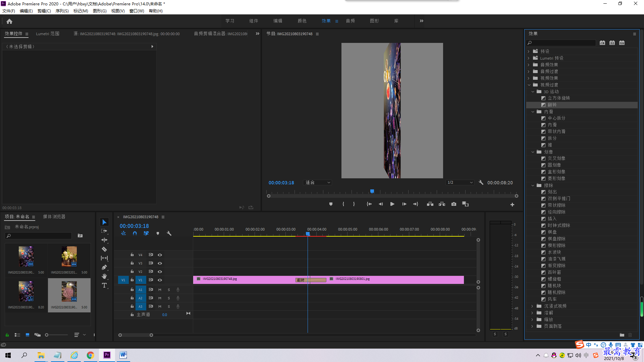Switch to the 颜色 workspace

(302, 21)
